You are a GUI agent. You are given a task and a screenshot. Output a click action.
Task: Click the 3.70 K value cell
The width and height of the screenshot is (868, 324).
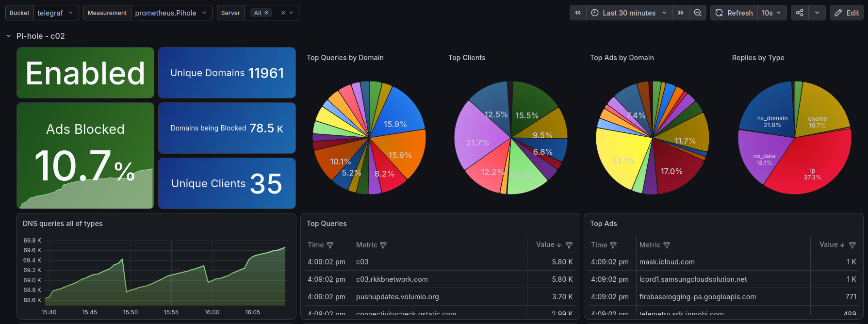(x=552, y=297)
